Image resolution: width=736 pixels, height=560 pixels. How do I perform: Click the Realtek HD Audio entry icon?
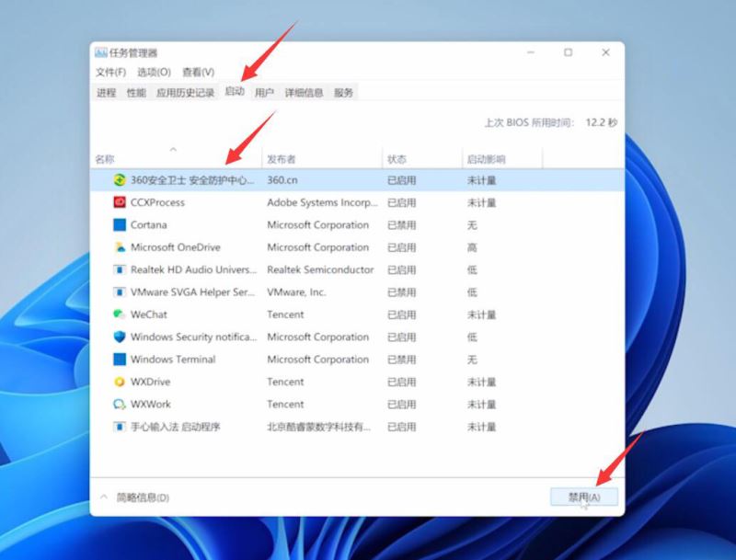(119, 270)
